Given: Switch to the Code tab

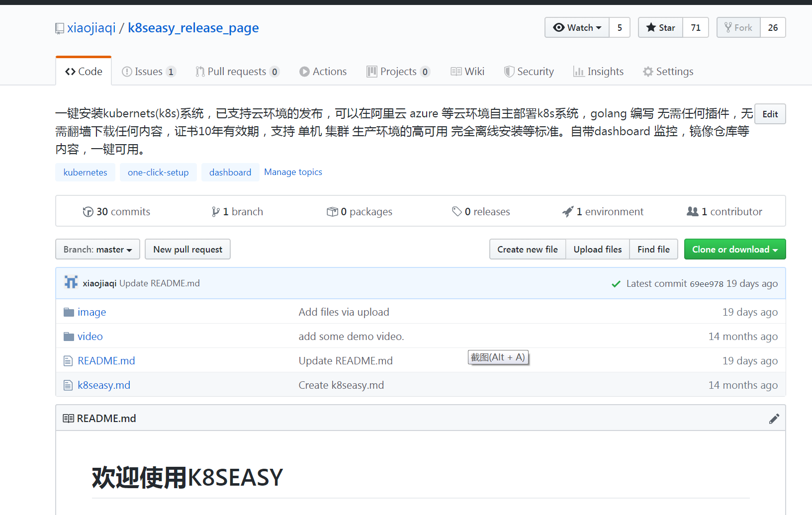Looking at the screenshot, I should coord(84,71).
